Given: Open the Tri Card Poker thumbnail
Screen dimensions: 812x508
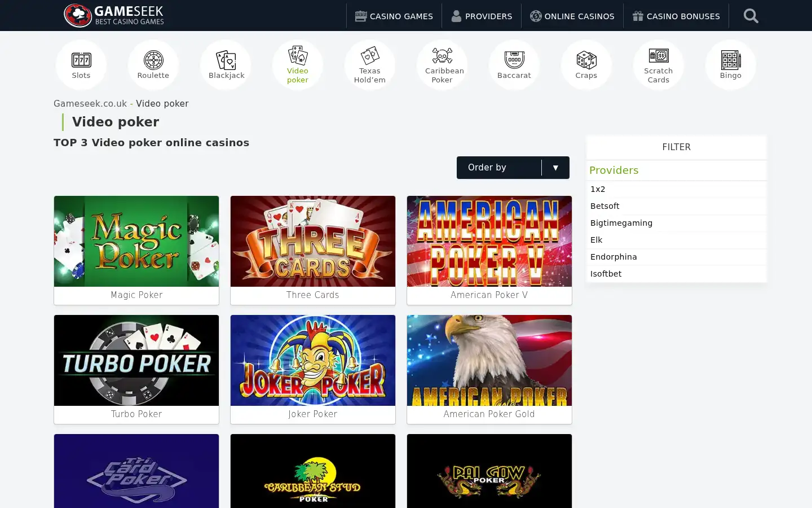Looking at the screenshot, I should [x=136, y=471].
